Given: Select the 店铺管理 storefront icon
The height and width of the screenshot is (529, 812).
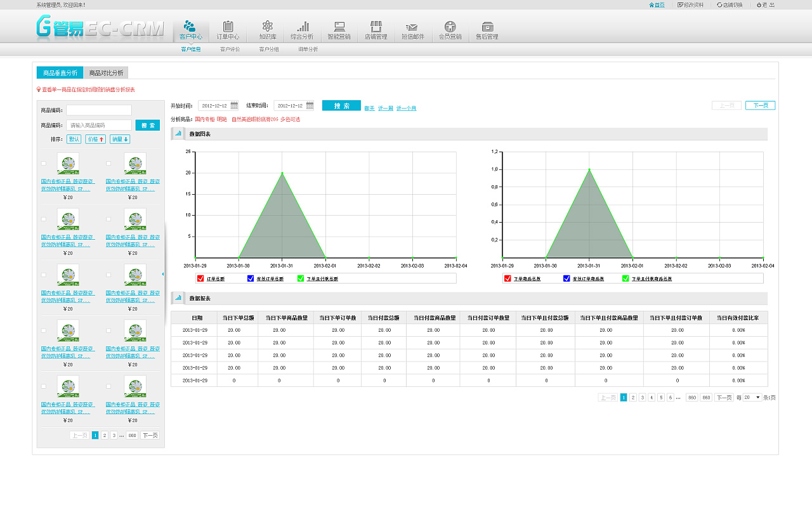Looking at the screenshot, I should pos(376,27).
